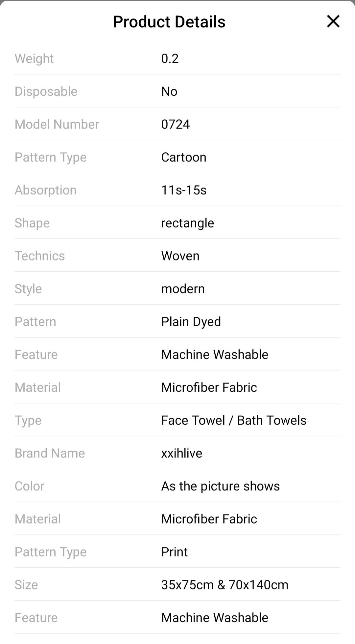
Task: Tap the size 35x75cm & 70x140cm value
Action: click(225, 585)
